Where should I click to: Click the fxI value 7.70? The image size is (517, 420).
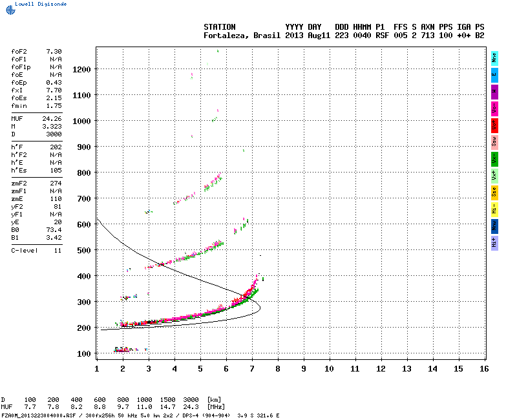[54, 90]
